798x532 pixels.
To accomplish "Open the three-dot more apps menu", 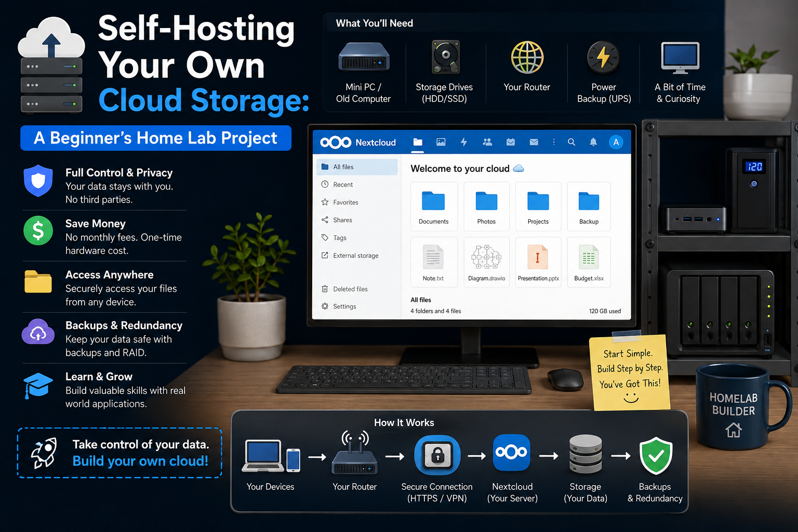I will pyautogui.click(x=554, y=142).
